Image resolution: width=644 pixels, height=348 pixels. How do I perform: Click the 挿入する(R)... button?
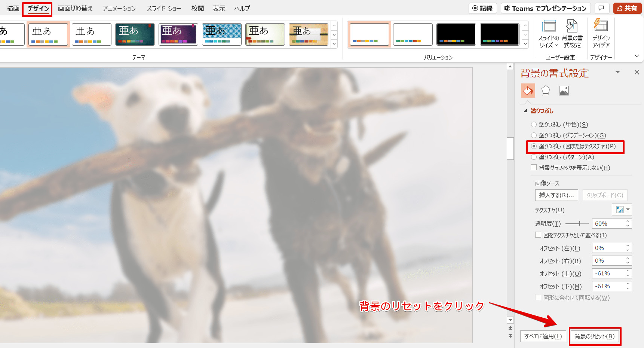[556, 195]
